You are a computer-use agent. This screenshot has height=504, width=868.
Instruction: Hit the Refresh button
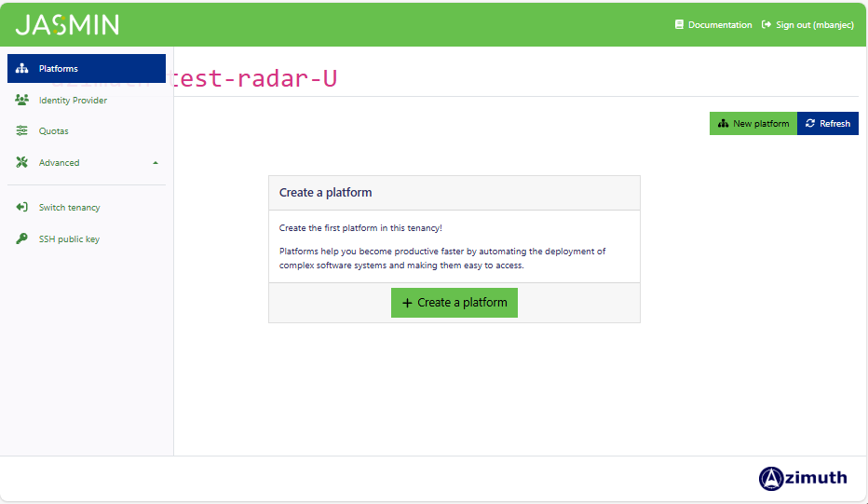click(828, 124)
